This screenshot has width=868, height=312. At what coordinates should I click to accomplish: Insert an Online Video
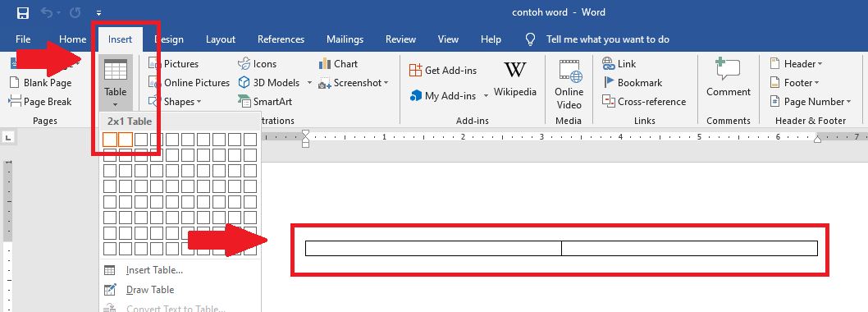(569, 85)
